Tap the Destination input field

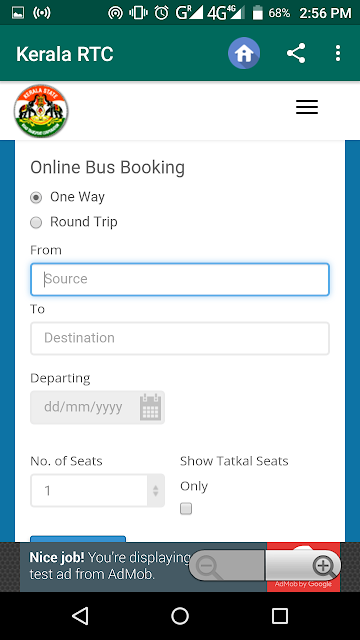180,338
